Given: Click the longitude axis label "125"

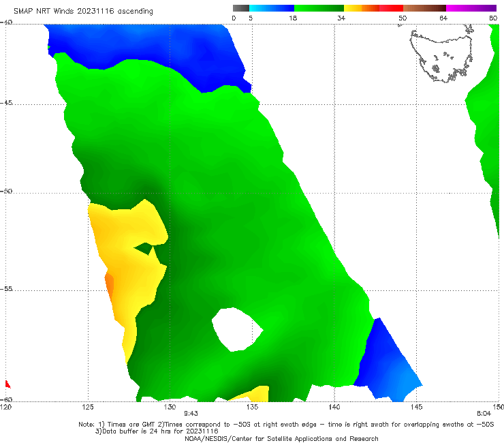Looking at the screenshot, I should click(88, 407).
